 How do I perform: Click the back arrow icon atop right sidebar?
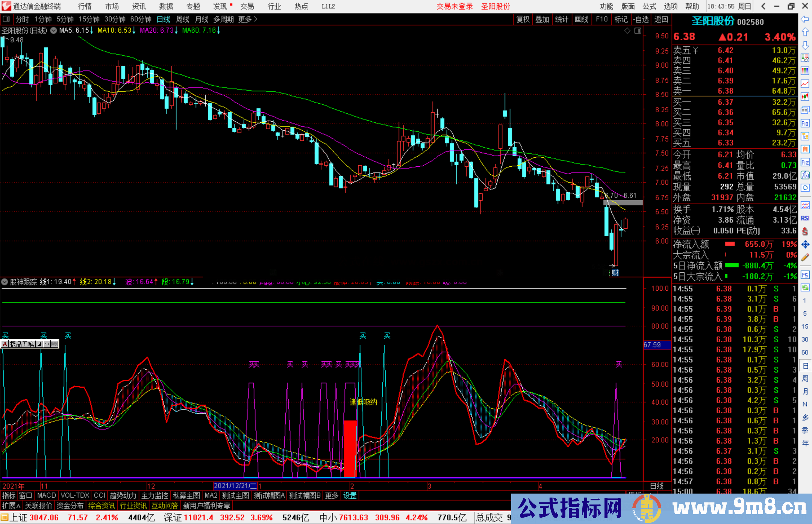coord(805,19)
